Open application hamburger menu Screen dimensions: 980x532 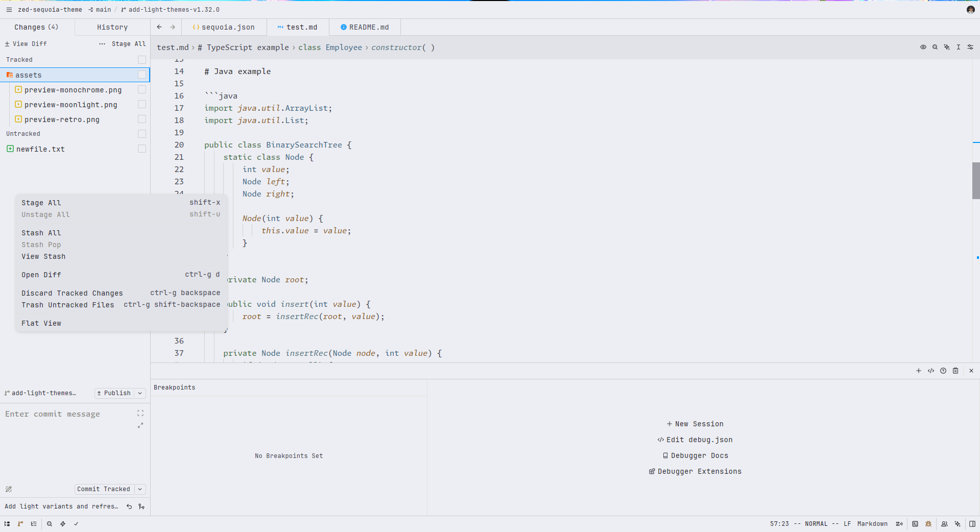pyautogui.click(x=9, y=10)
